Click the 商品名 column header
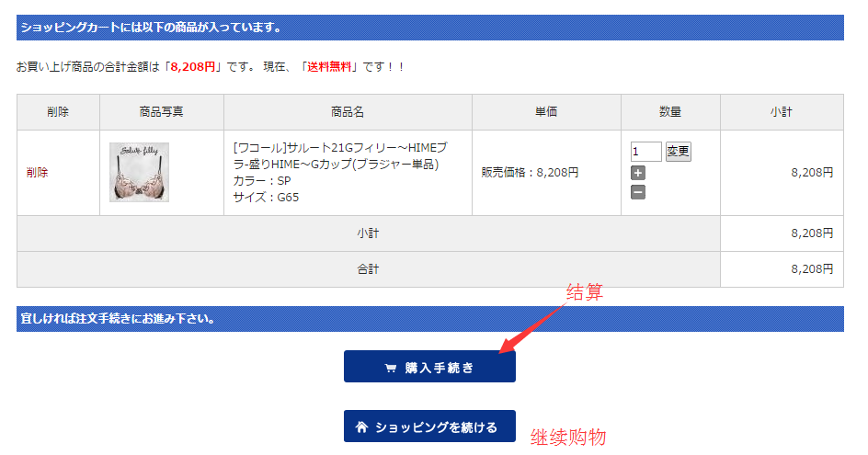Viewport: 868px width, 455px height. pyautogui.click(x=348, y=112)
